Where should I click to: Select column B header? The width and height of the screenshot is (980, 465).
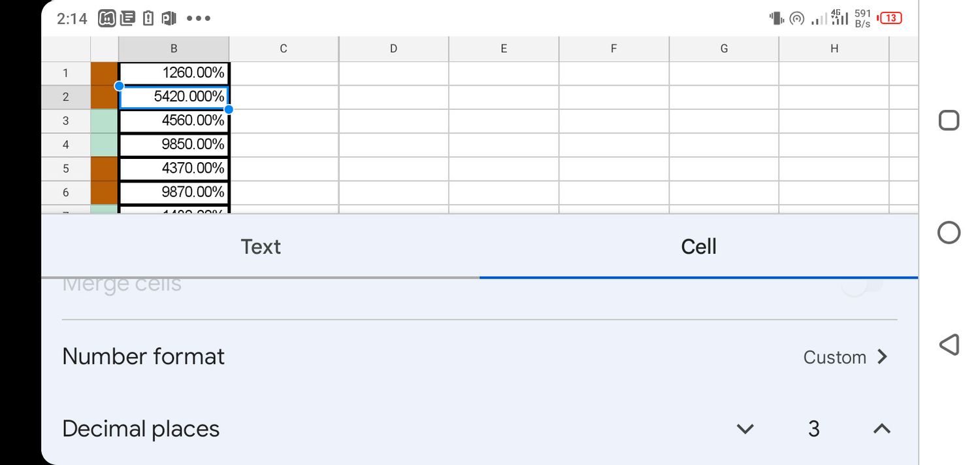pyautogui.click(x=174, y=48)
